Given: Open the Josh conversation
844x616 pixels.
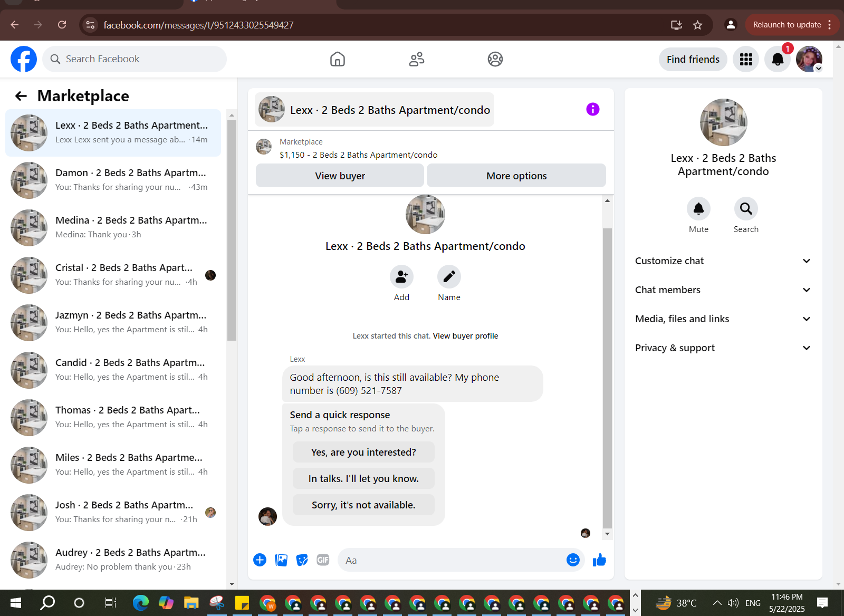Looking at the screenshot, I should click(113, 513).
